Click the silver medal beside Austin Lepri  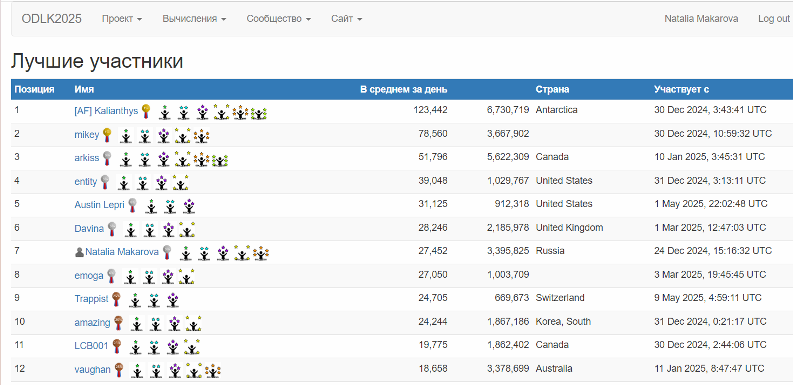point(133,205)
